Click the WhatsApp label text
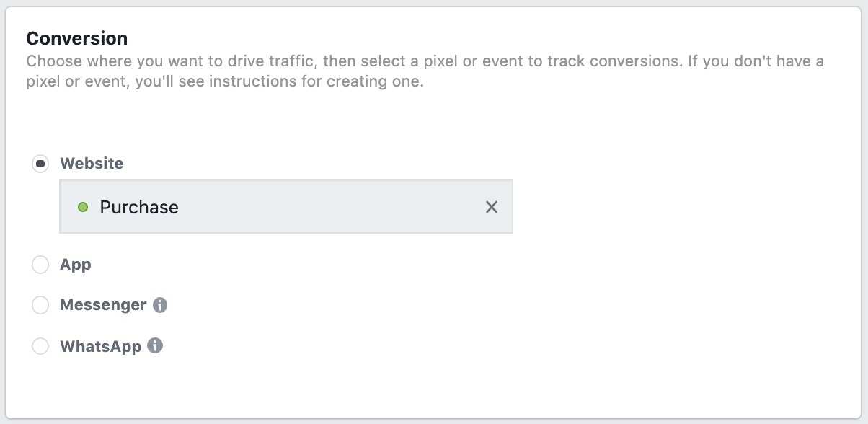The image size is (868, 424). (x=100, y=346)
